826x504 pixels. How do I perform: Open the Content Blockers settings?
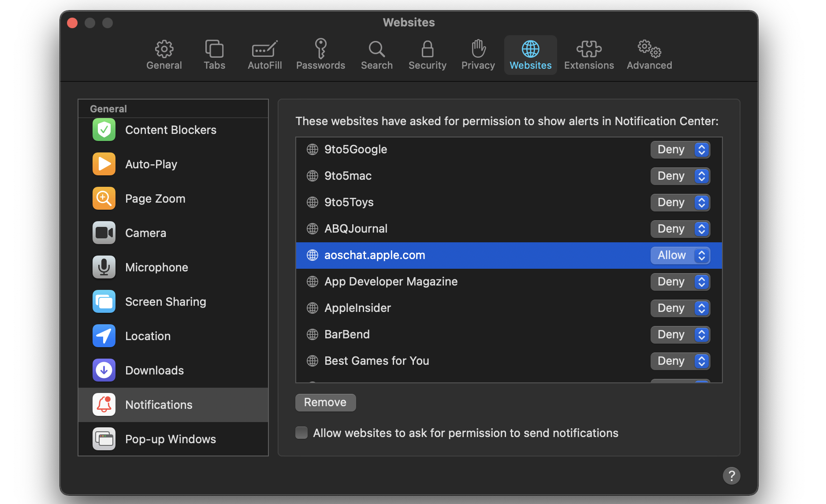171,130
